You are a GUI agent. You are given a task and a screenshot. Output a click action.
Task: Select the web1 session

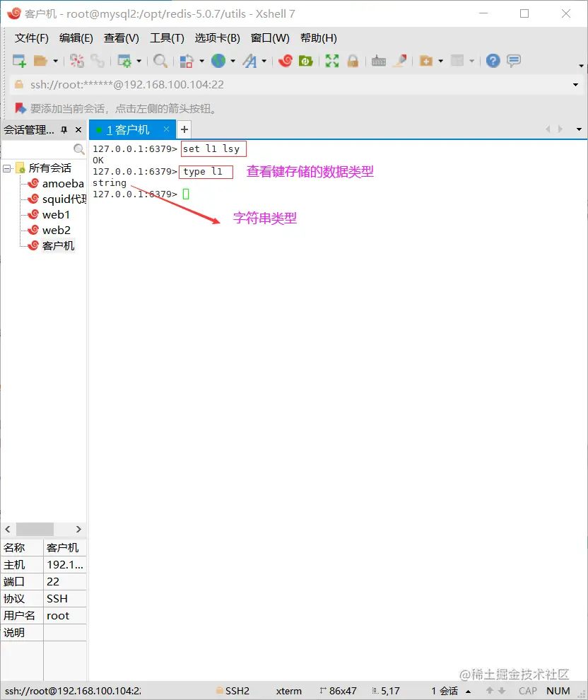[x=56, y=215]
